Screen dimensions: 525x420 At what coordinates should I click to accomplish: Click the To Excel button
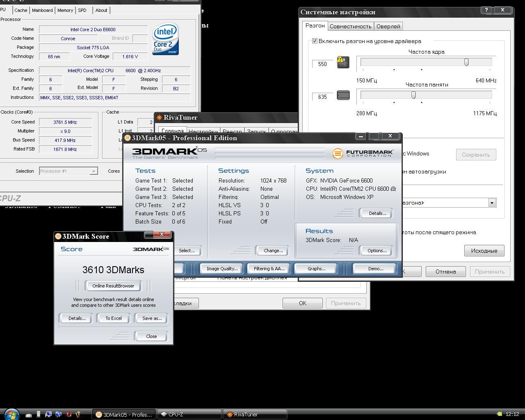point(114,318)
